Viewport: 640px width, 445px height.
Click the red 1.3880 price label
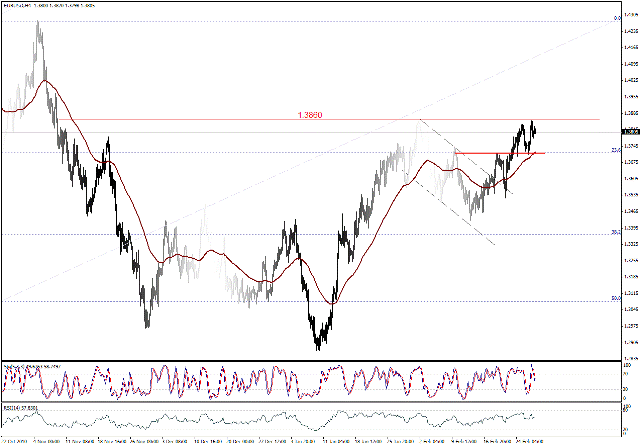pyautogui.click(x=309, y=115)
